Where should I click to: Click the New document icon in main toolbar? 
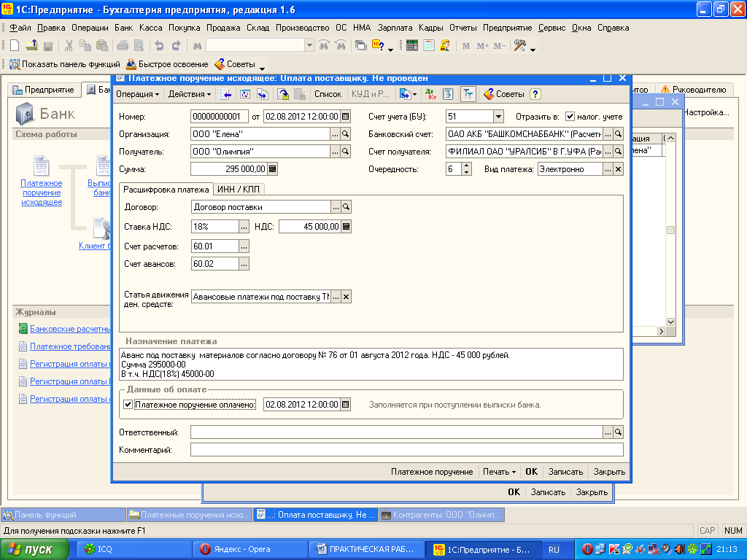[15, 46]
